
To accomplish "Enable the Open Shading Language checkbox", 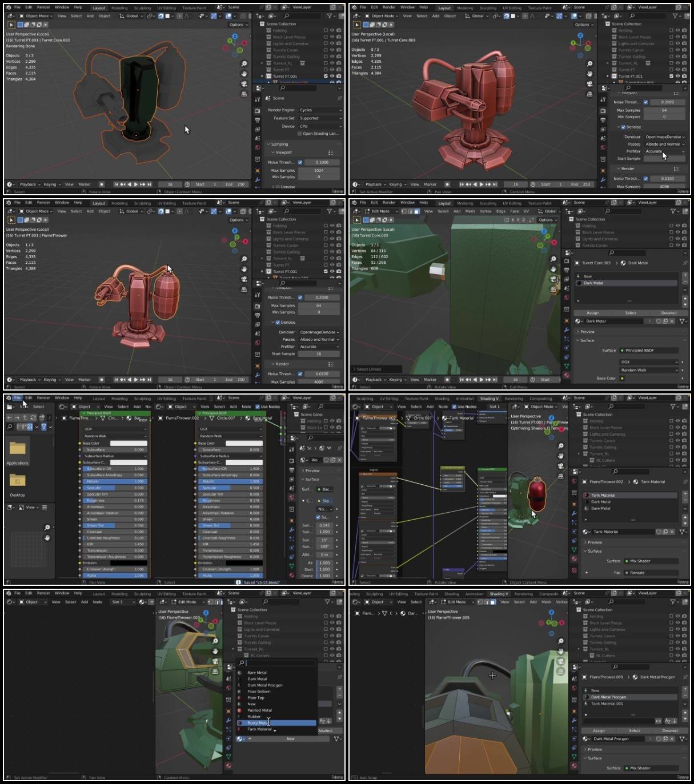I will 300,134.
